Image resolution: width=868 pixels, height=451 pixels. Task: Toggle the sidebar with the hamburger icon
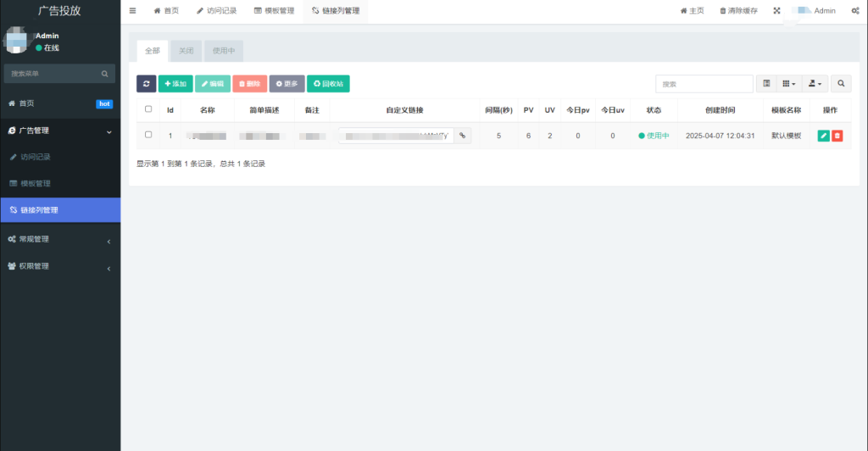tap(132, 10)
